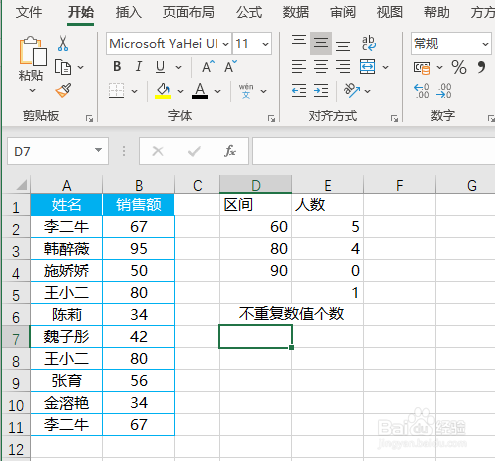The image size is (495, 461).
Task: Open the number format 常规 dropdown
Action: (485, 44)
